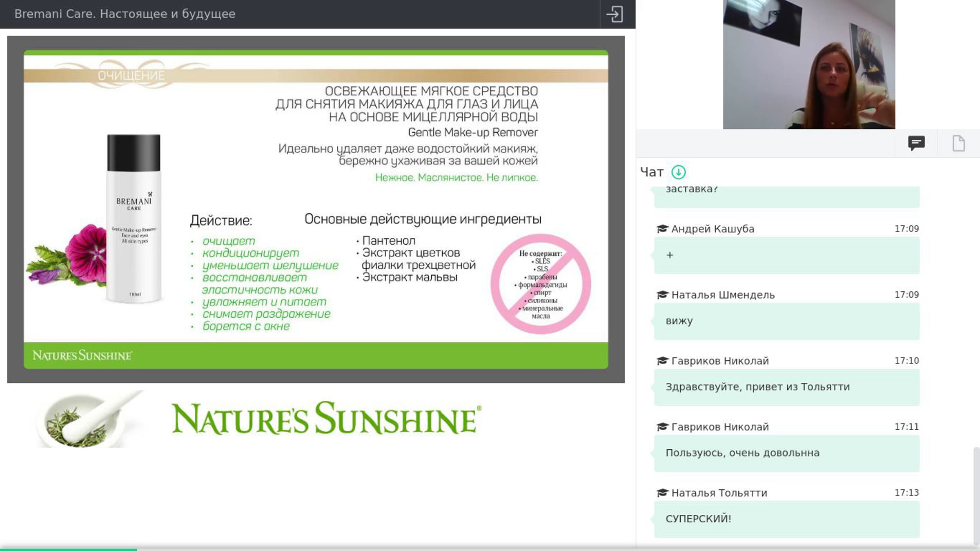
Task: Click the 17:11 timestamp in chat
Action: [x=906, y=427]
